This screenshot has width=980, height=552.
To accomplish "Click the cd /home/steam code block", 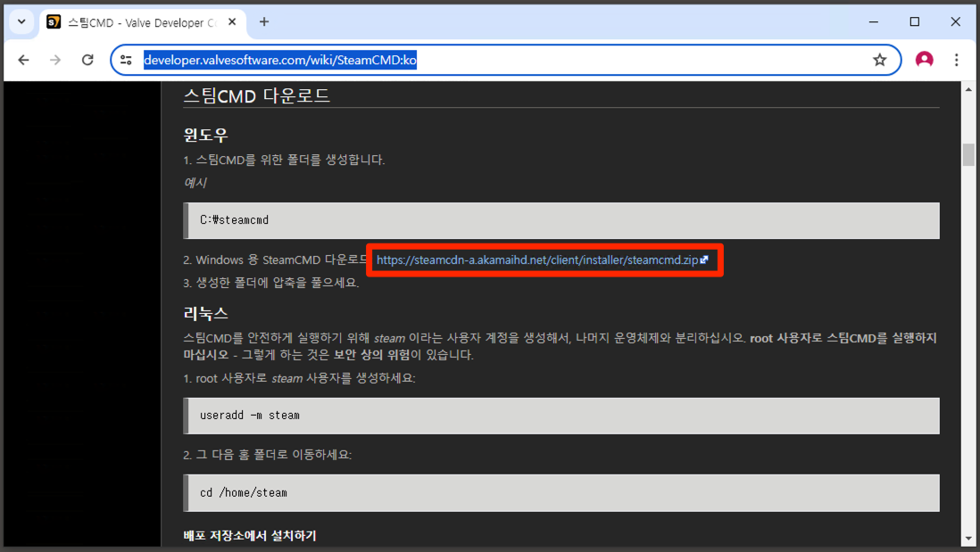I will tap(561, 493).
